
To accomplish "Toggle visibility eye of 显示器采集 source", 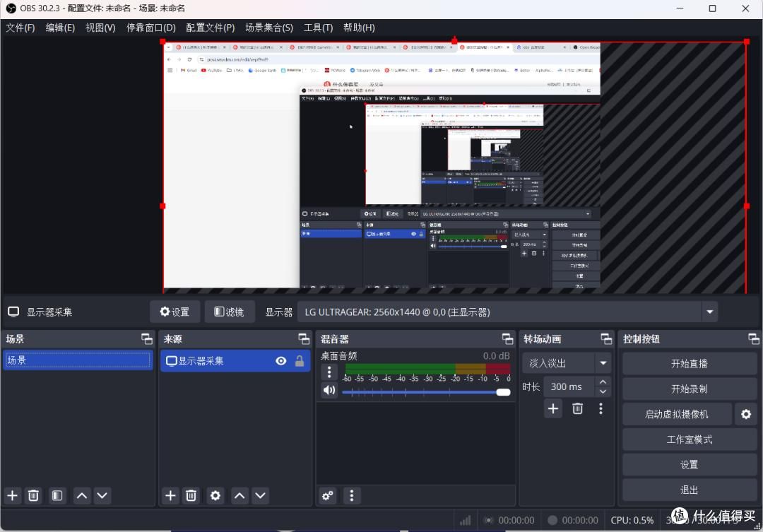I will click(280, 360).
